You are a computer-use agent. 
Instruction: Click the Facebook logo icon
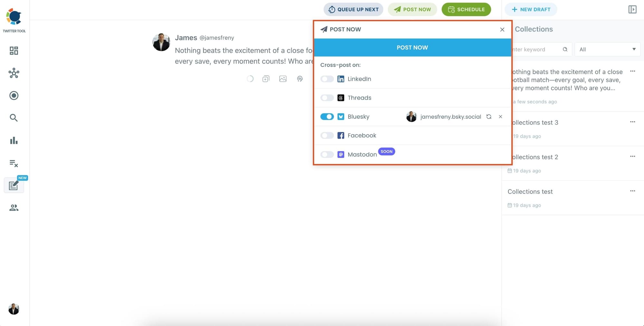click(341, 135)
